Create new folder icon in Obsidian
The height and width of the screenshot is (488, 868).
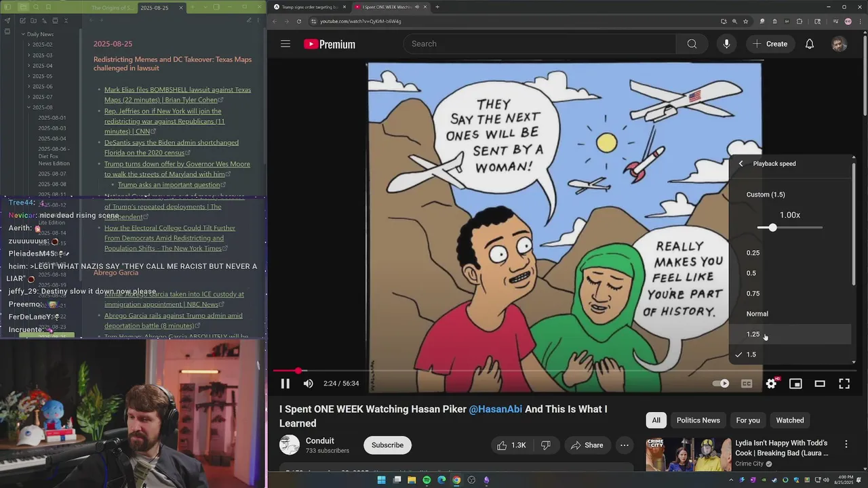33,21
